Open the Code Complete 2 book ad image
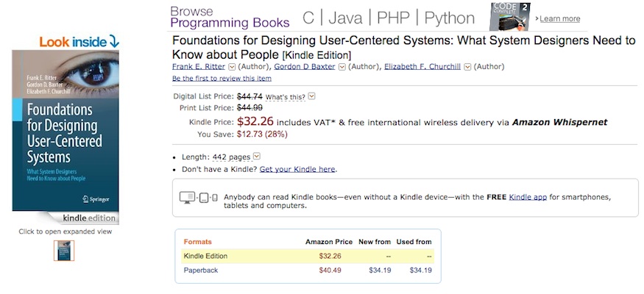The image size is (644, 294). pyautogui.click(x=510, y=16)
